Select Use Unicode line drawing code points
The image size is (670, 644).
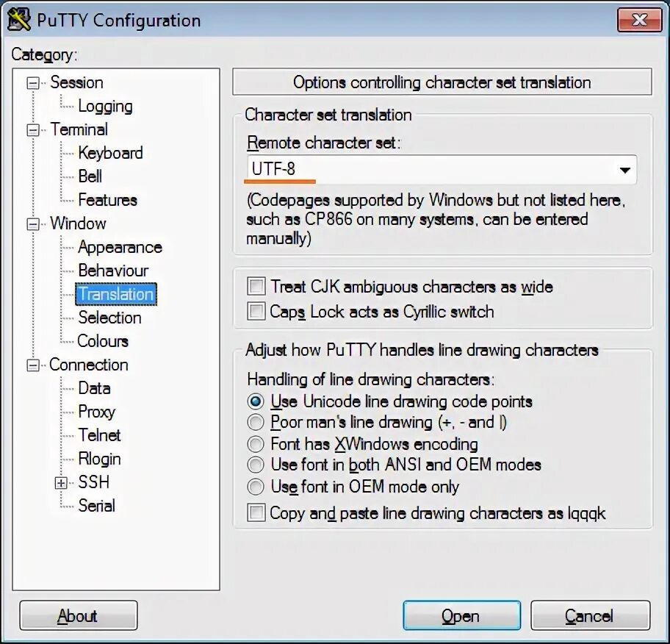click(x=256, y=401)
